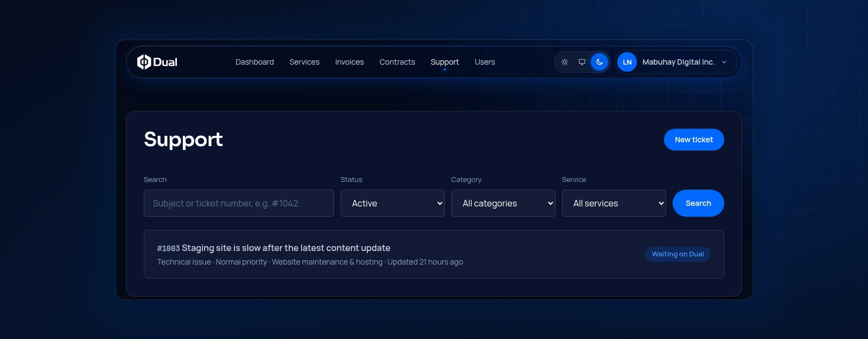
Task: Click the Waiting on Dual badge
Action: [678, 254]
